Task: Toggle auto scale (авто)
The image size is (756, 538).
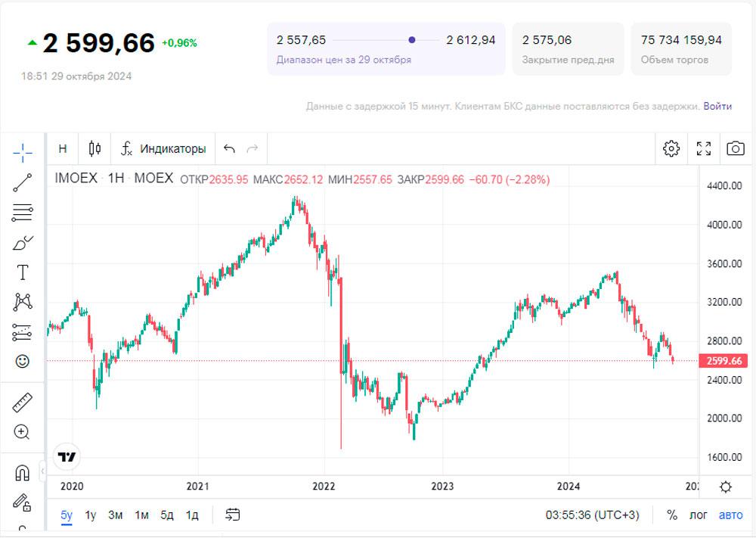Action: tap(730, 515)
